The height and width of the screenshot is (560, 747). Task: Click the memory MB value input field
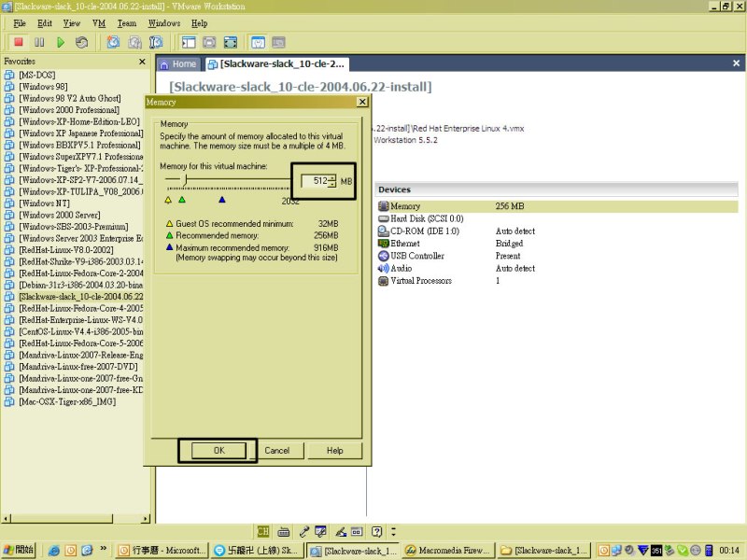coord(315,181)
